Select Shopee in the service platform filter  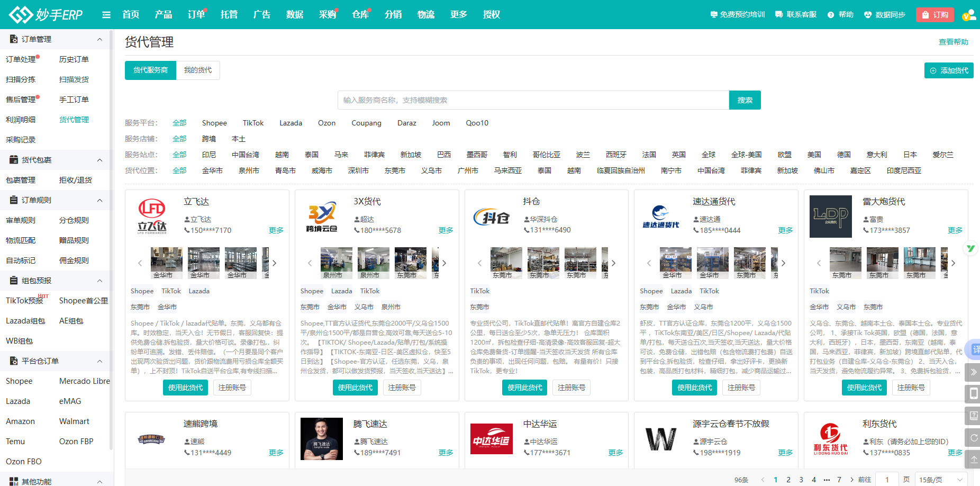214,123
